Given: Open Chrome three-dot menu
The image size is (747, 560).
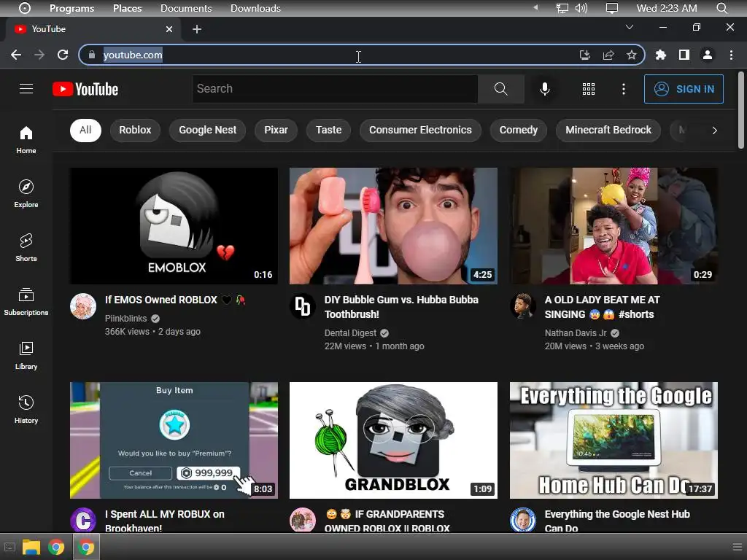Looking at the screenshot, I should pos(731,55).
